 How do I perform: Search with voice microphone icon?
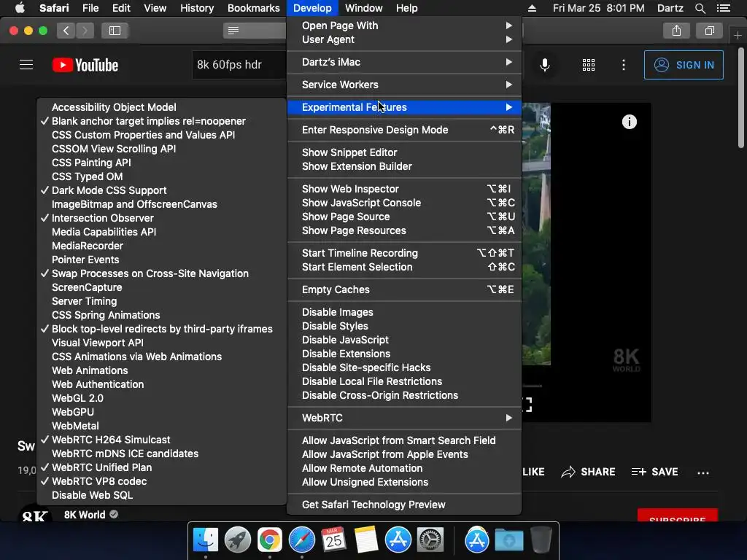[544, 65]
